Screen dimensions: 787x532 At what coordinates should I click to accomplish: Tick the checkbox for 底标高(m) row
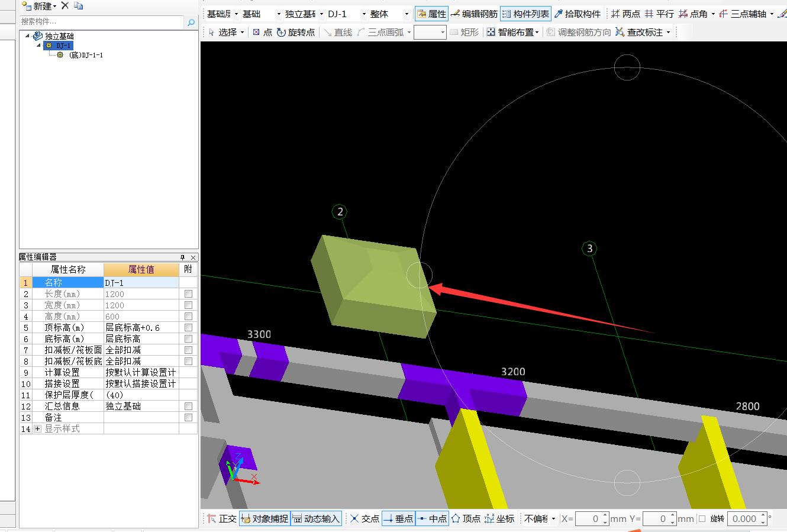(188, 338)
